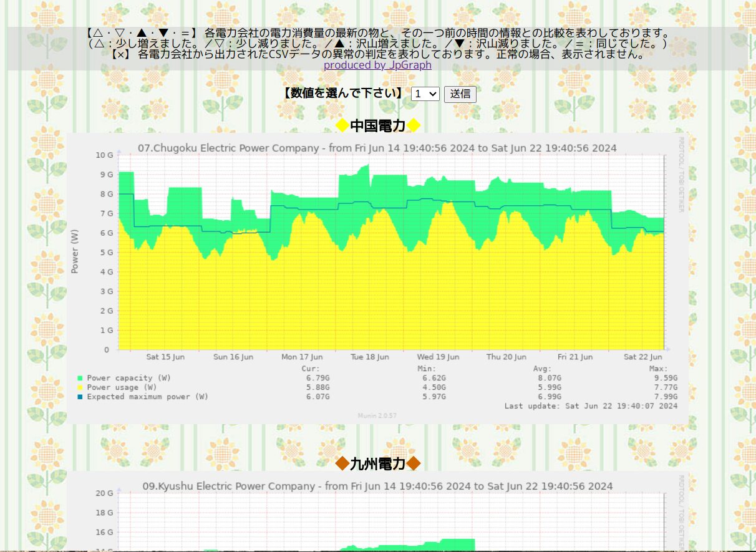Image resolution: width=756 pixels, height=552 pixels.
Task: Click the minimum capacity value 6.62G
Action: tap(434, 378)
